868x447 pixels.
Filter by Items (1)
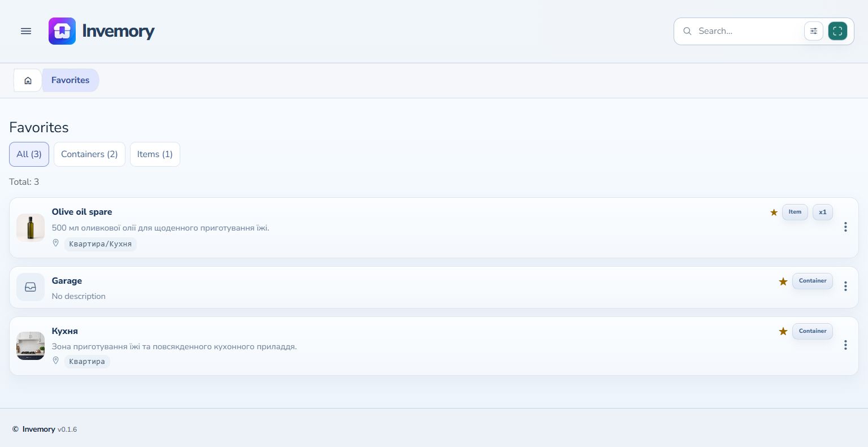(x=155, y=154)
